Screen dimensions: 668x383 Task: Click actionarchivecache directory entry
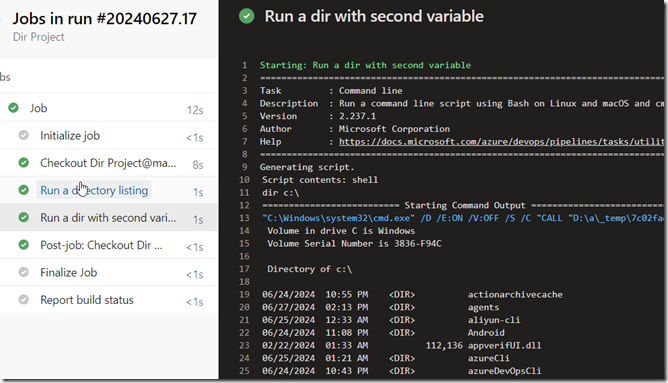pyautogui.click(x=515, y=294)
